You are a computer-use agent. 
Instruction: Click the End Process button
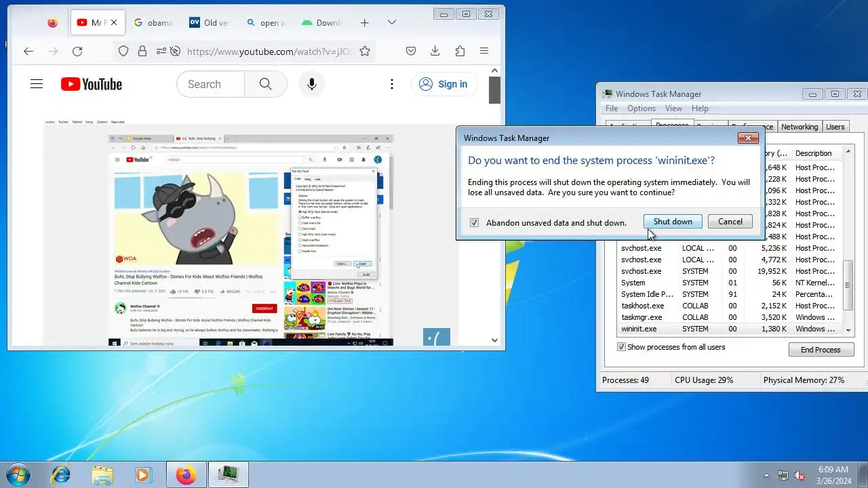tap(821, 350)
